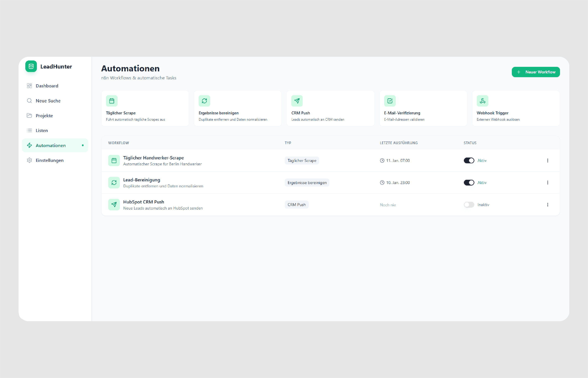Click the send icon in HubSpot CRM Push row

114,204
